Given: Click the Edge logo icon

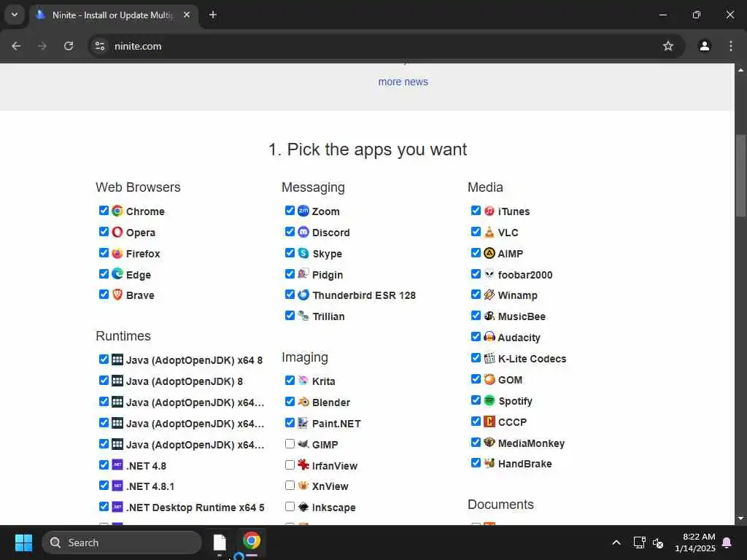Looking at the screenshot, I should tap(117, 274).
